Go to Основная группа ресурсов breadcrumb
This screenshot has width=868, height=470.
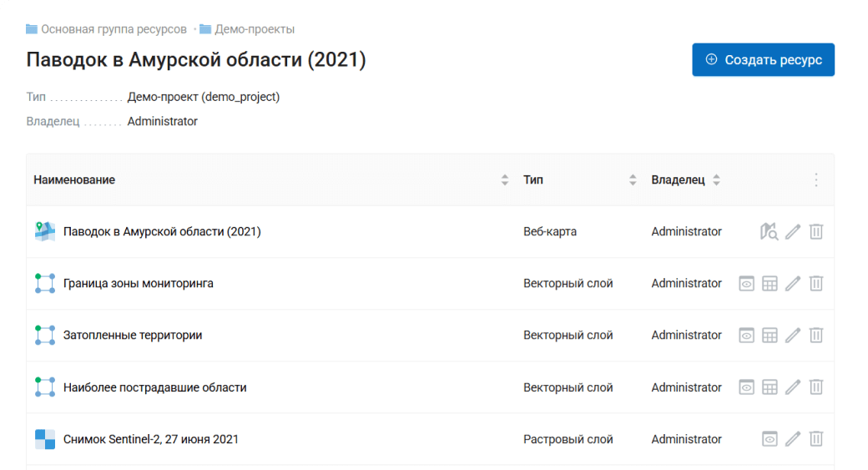pos(114,29)
